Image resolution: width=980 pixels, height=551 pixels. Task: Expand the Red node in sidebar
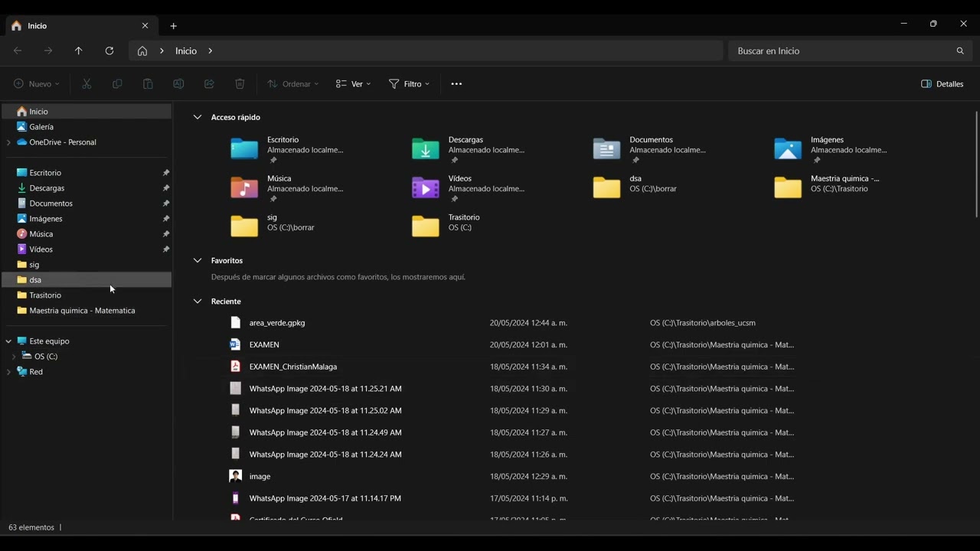point(8,372)
